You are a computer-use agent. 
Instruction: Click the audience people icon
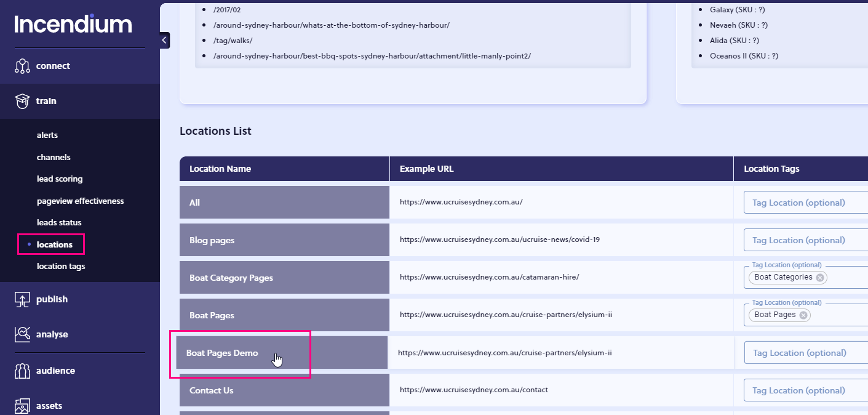coord(22,371)
